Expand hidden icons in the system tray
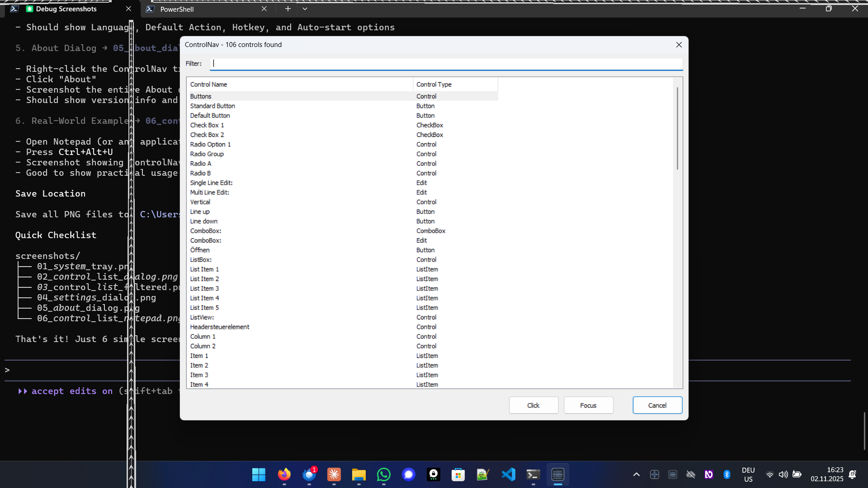 point(636,474)
